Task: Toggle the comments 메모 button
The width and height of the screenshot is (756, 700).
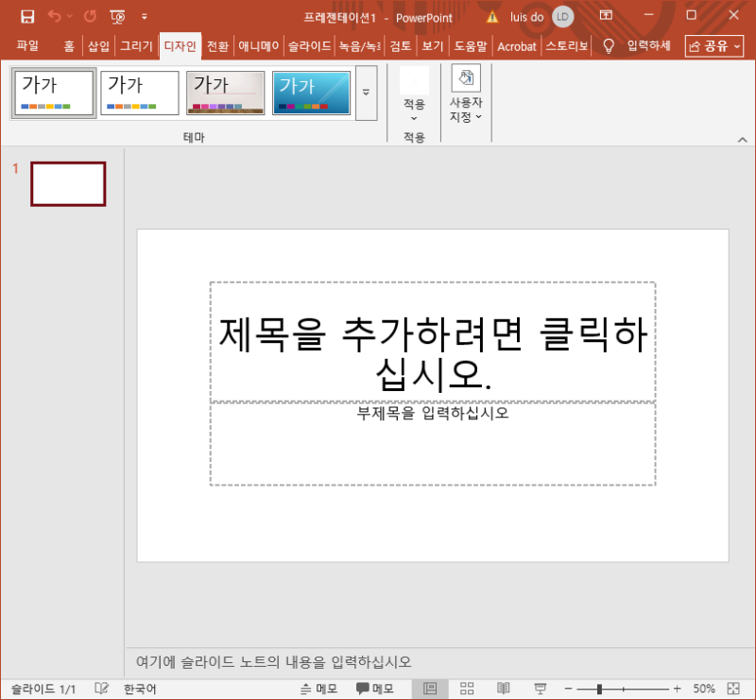Action: pos(375,689)
